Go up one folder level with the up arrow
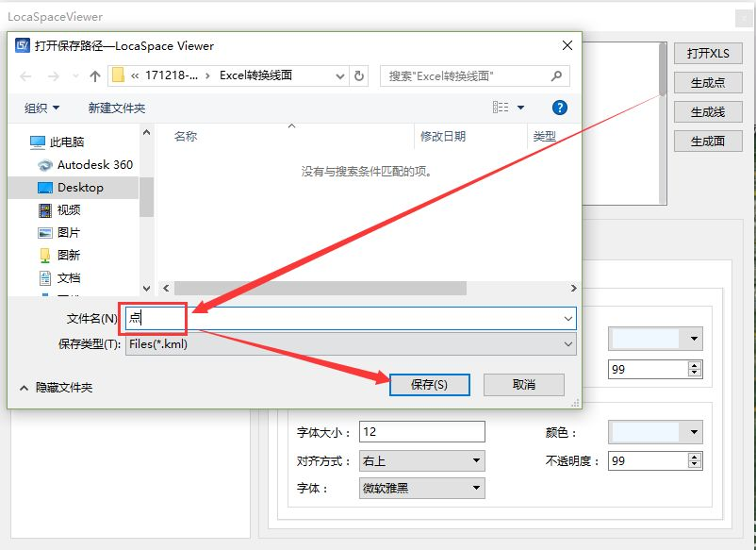 tap(95, 76)
